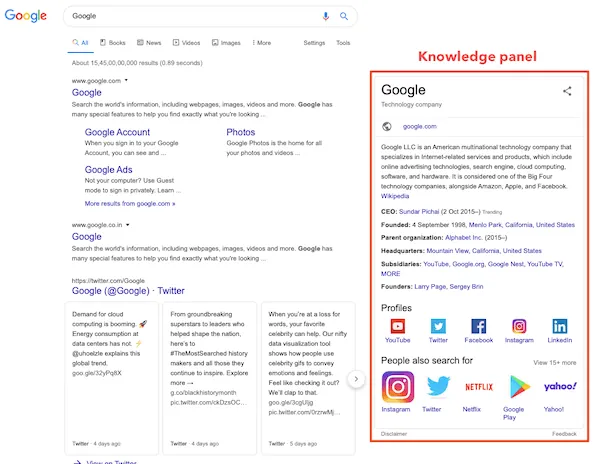Click the globe website icon
This screenshot has height=464, width=594.
(386, 127)
